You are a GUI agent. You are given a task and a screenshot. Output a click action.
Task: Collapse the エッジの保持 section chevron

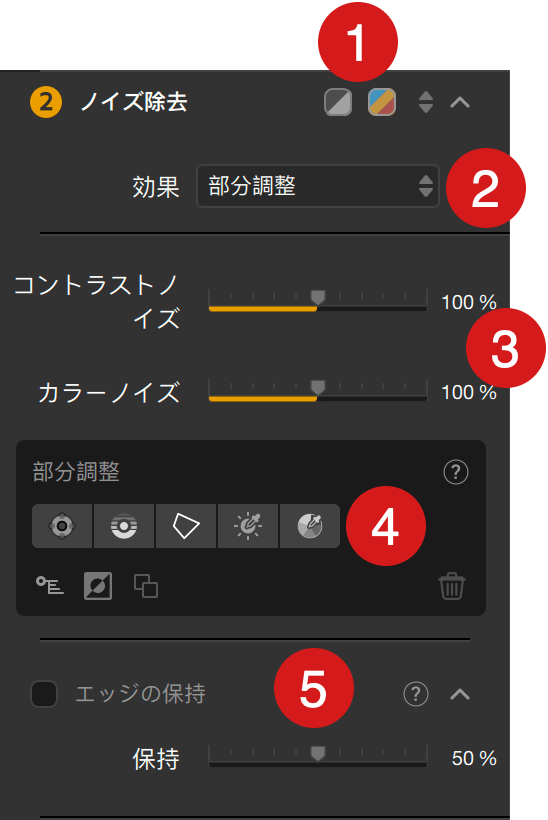point(460,694)
